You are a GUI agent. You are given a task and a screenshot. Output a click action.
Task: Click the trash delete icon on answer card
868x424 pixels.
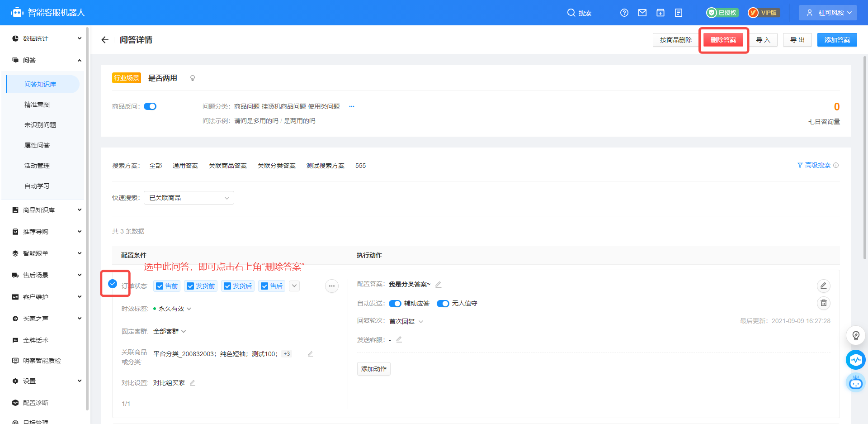pyautogui.click(x=824, y=303)
